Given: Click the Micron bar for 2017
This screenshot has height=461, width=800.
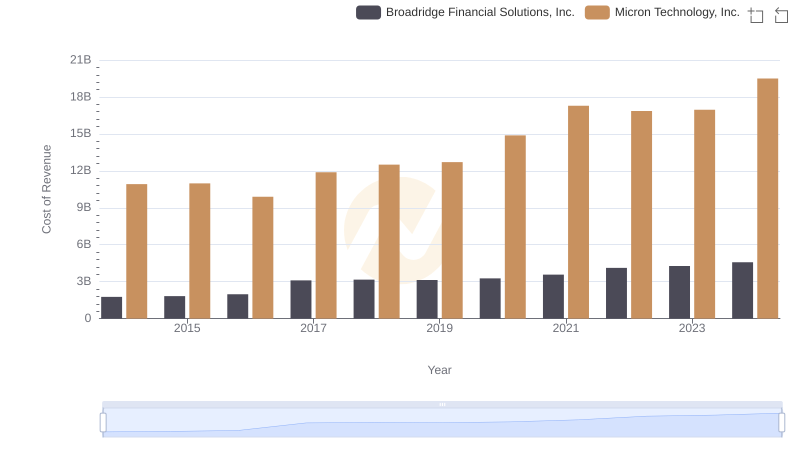Looking at the screenshot, I should [326, 245].
